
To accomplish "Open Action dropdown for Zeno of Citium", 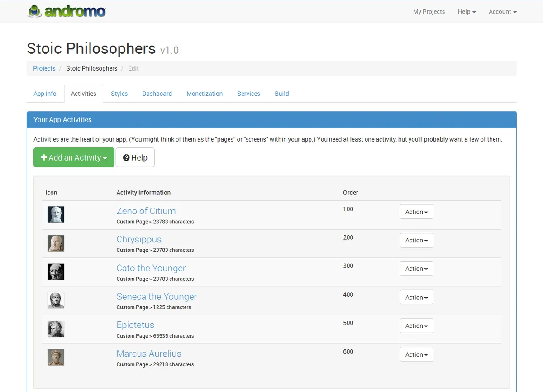I will click(416, 212).
